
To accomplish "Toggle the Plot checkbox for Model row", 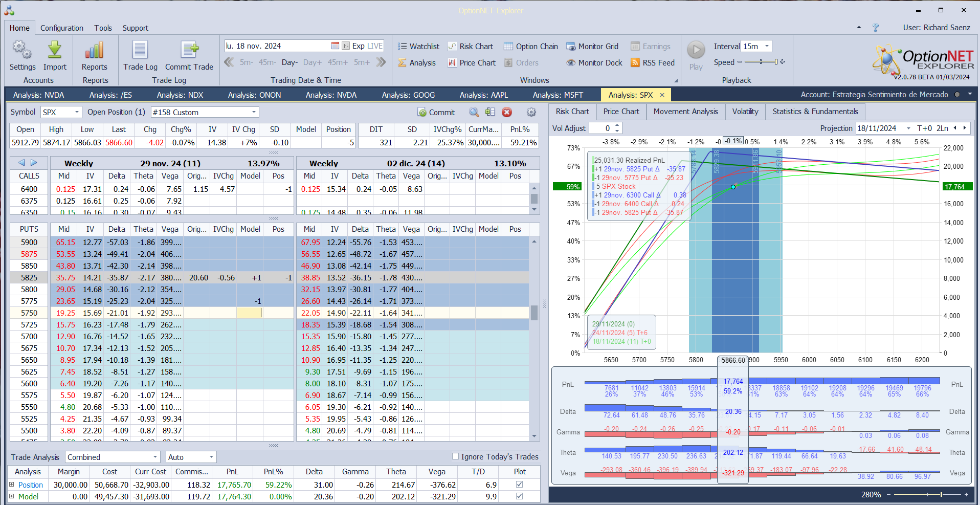I will pyautogui.click(x=520, y=496).
